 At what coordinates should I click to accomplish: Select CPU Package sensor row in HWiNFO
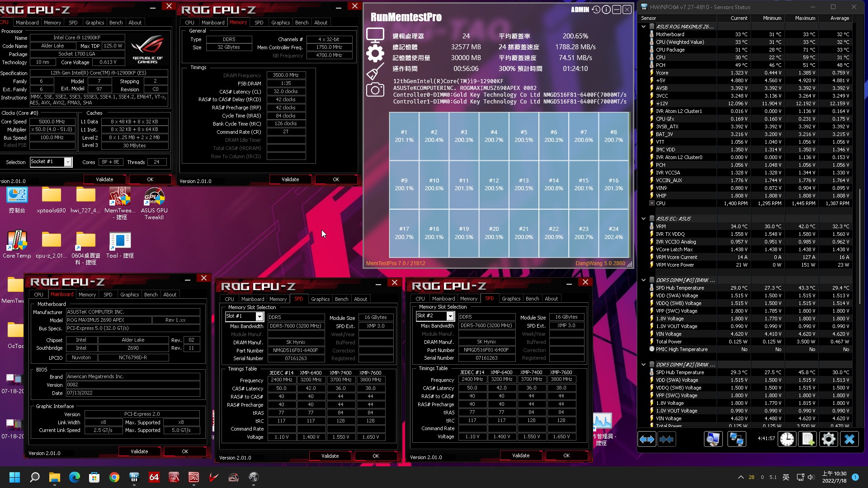click(x=750, y=50)
